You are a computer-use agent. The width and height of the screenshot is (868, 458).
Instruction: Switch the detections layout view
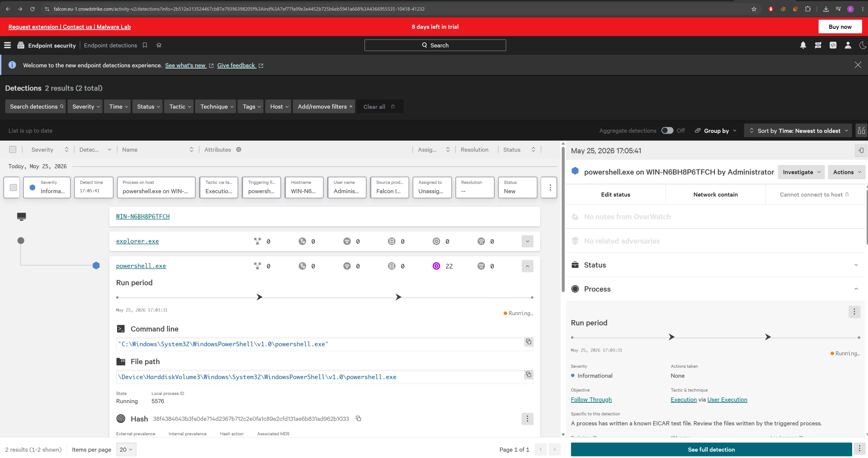(x=861, y=131)
